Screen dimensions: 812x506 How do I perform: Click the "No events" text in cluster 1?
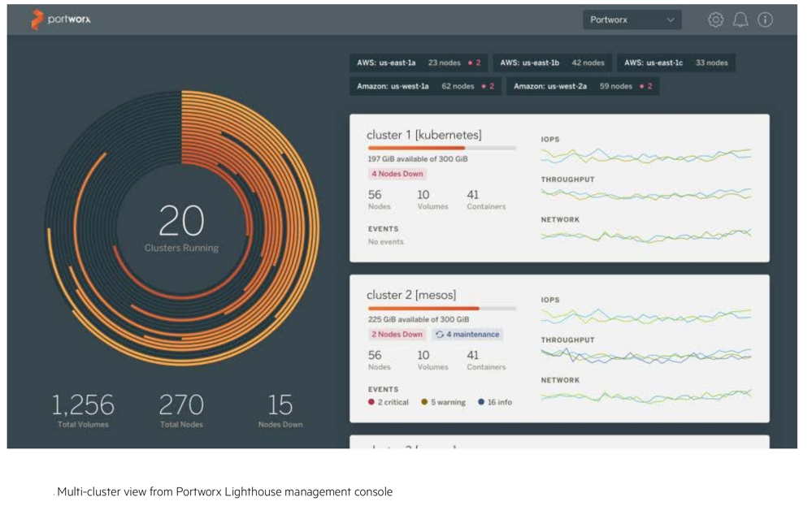tap(386, 241)
